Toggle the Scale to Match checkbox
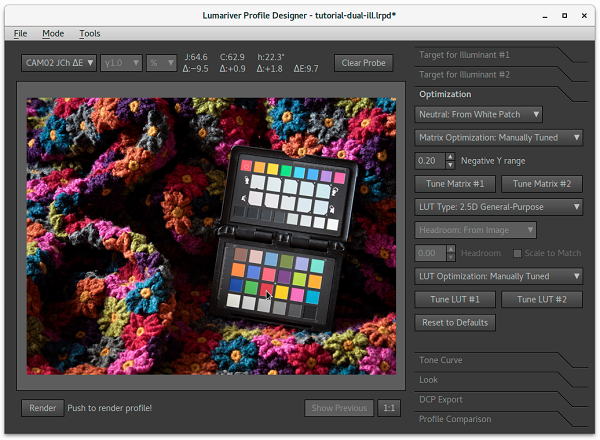 [518, 254]
